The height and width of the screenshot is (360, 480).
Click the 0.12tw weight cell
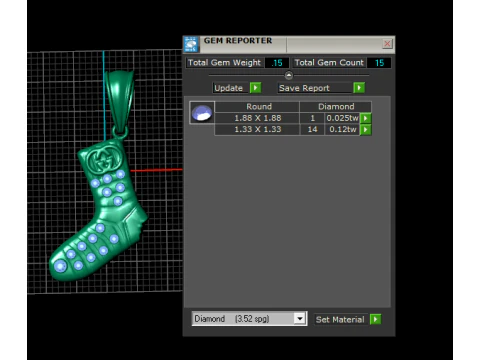[x=342, y=130]
